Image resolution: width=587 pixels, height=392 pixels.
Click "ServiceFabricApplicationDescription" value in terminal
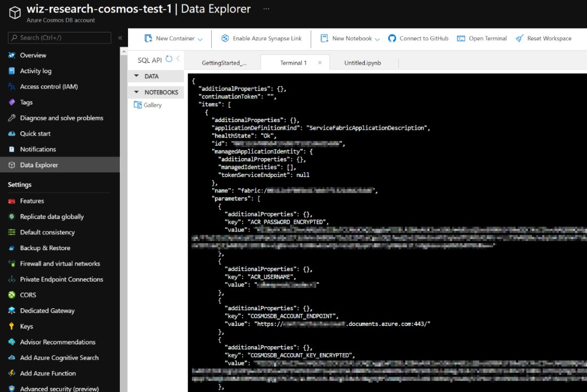click(367, 128)
